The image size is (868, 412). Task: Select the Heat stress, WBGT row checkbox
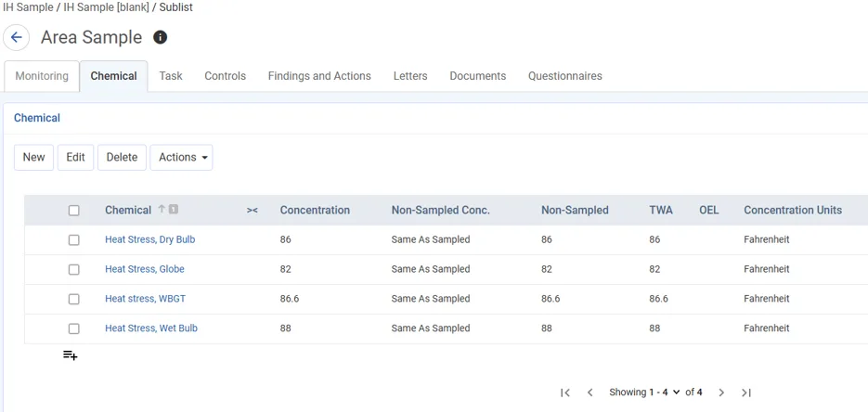pyautogui.click(x=74, y=299)
